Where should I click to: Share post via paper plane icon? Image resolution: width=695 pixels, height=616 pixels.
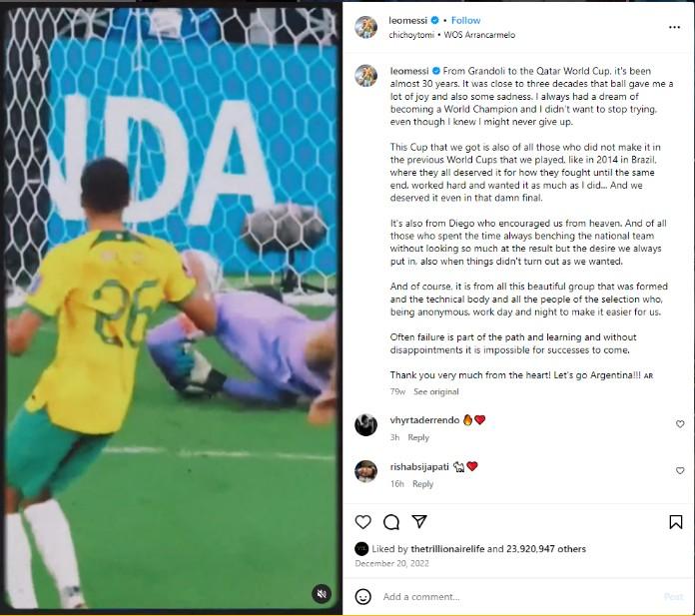(x=419, y=521)
